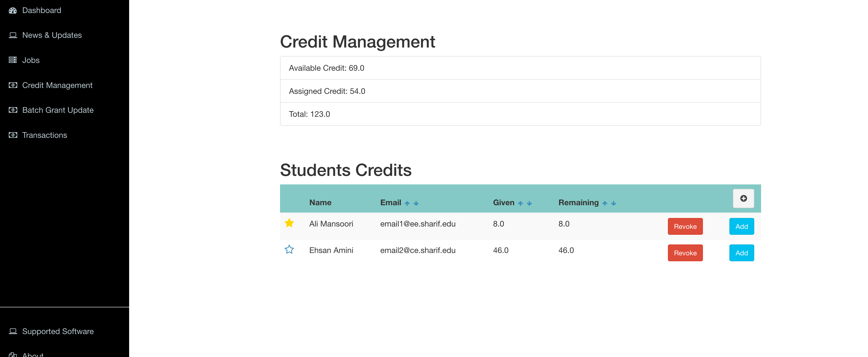Open the Dashboard menu item
The width and height of the screenshot is (868, 357).
click(42, 10)
